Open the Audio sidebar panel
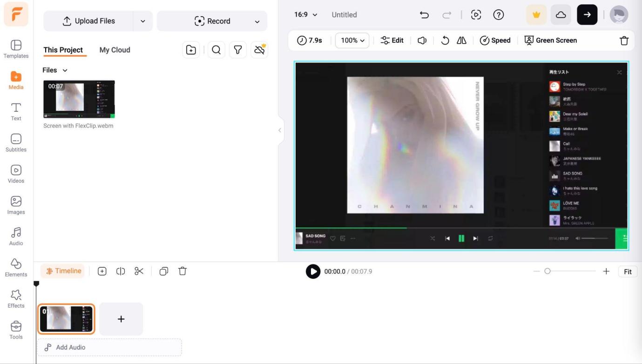 click(x=16, y=236)
